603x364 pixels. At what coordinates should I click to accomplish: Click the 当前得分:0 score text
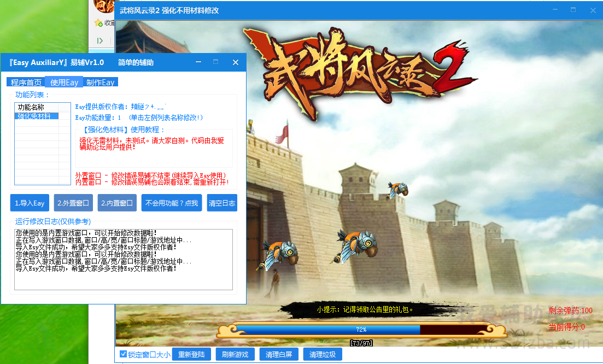click(x=566, y=327)
